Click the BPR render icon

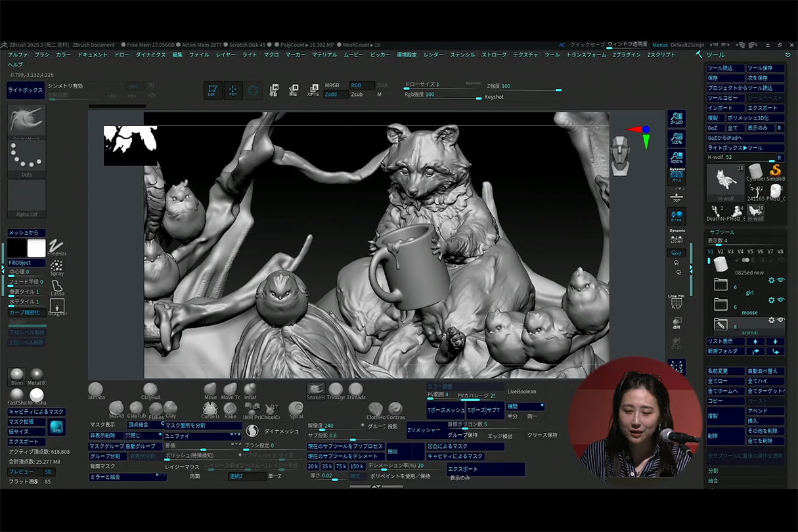pos(56,427)
